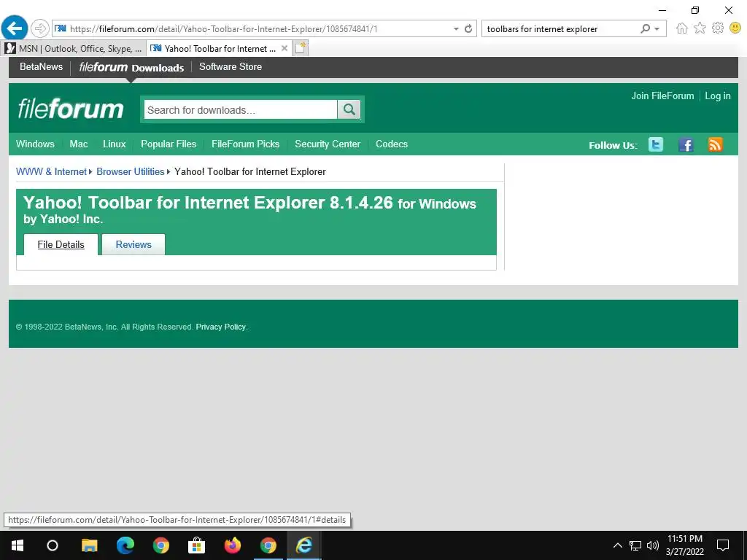Open Favorites with the star icon
This screenshot has height=560, width=747.
(x=700, y=28)
